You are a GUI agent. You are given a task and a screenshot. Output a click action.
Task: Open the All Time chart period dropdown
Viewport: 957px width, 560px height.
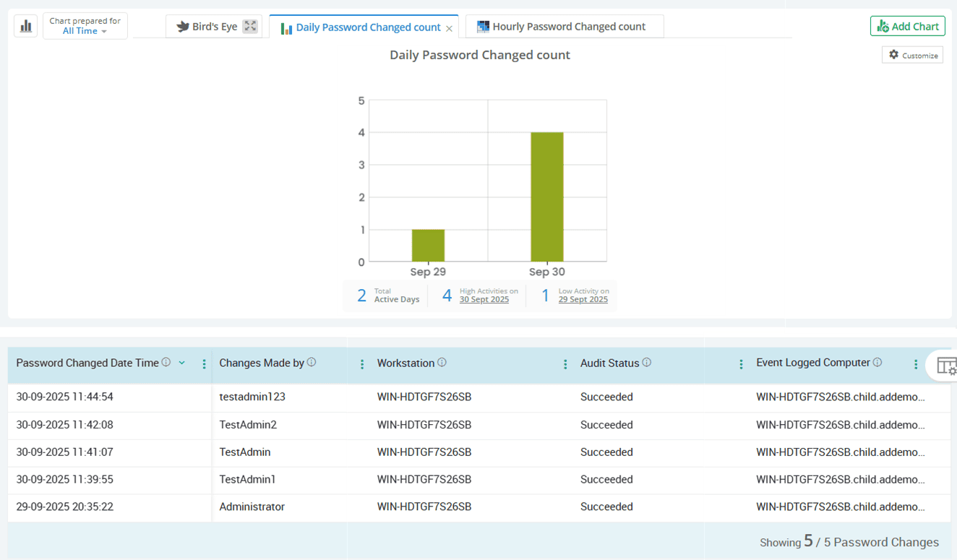[85, 31]
